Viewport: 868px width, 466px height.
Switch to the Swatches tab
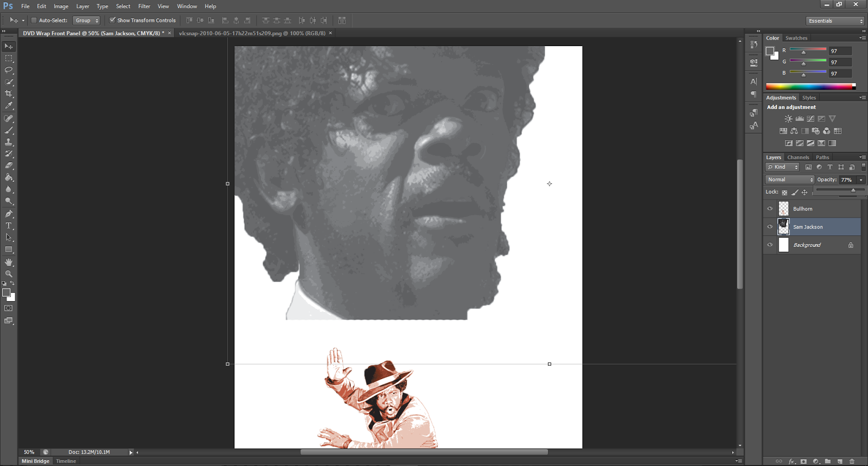point(796,38)
